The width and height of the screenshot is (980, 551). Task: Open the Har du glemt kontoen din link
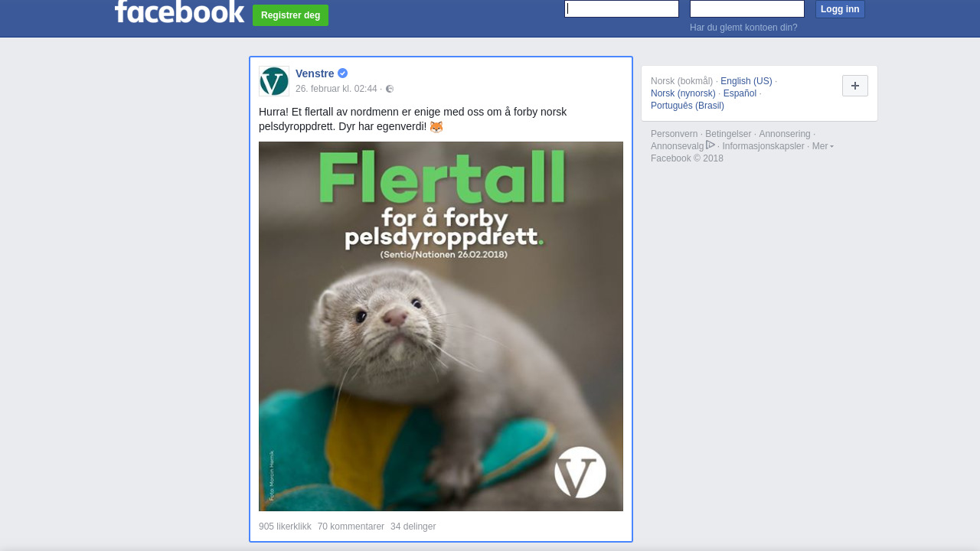[x=743, y=28]
